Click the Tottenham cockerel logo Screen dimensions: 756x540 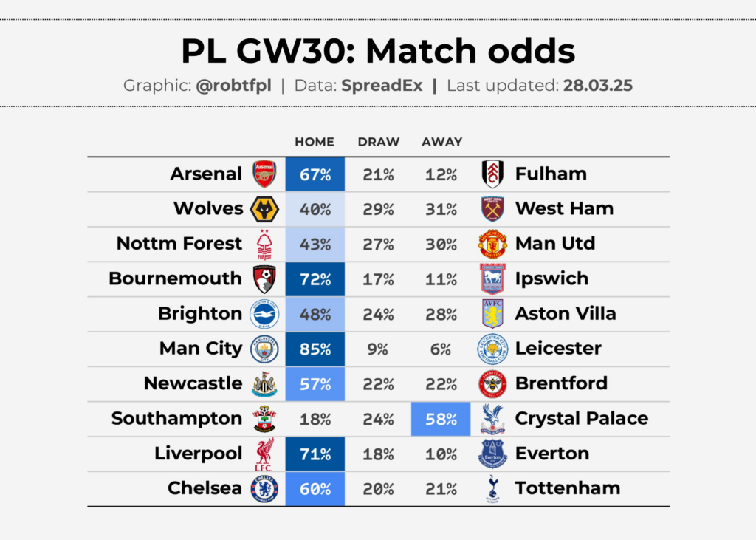(x=492, y=489)
